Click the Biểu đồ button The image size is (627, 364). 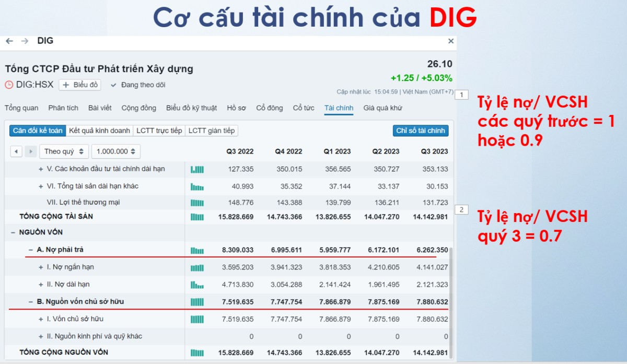[x=79, y=85]
